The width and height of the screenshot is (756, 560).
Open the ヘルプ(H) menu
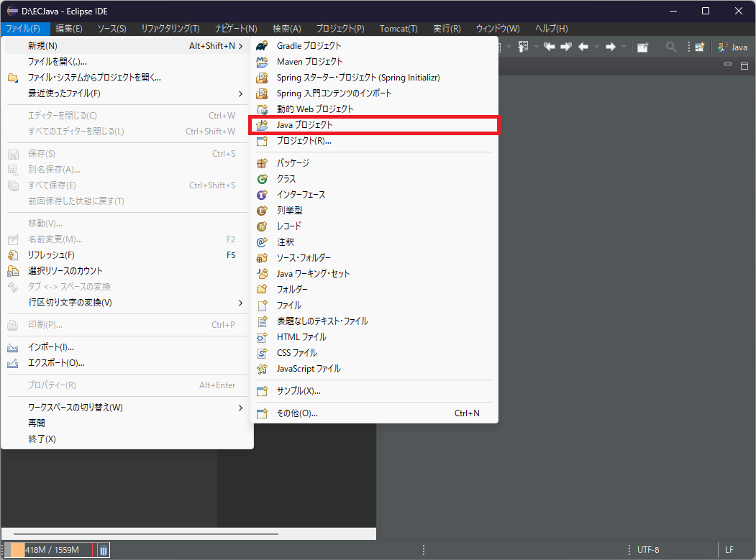click(552, 29)
